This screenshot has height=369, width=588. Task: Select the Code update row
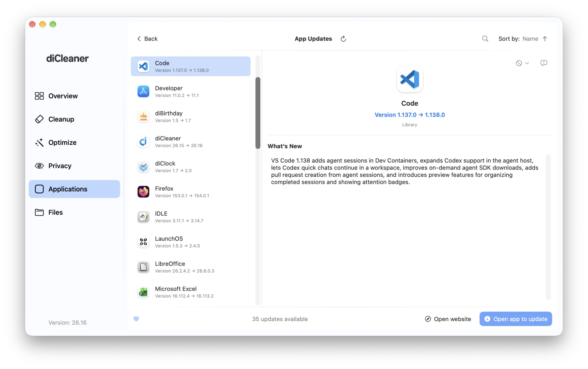pos(191,66)
